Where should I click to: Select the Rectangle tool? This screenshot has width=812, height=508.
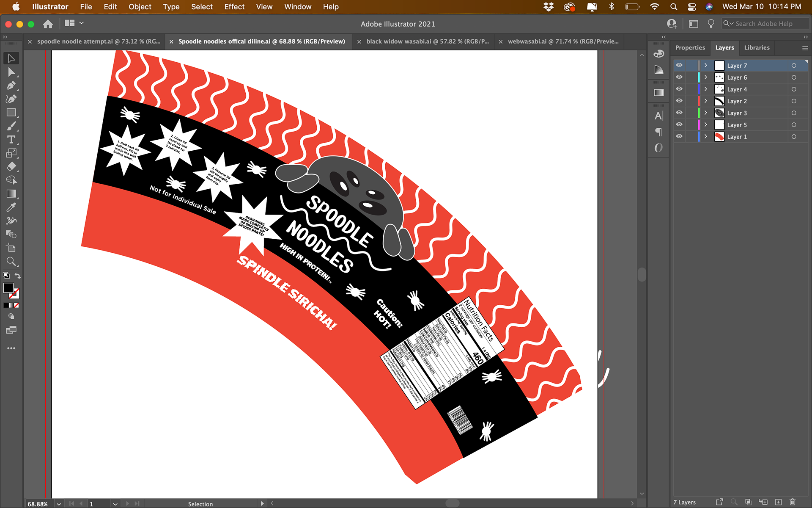[11, 113]
